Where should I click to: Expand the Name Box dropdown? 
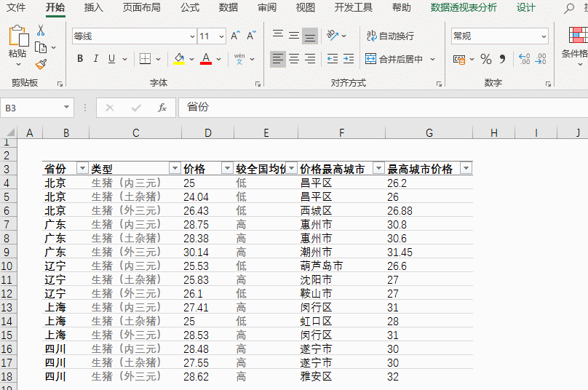[x=66, y=108]
